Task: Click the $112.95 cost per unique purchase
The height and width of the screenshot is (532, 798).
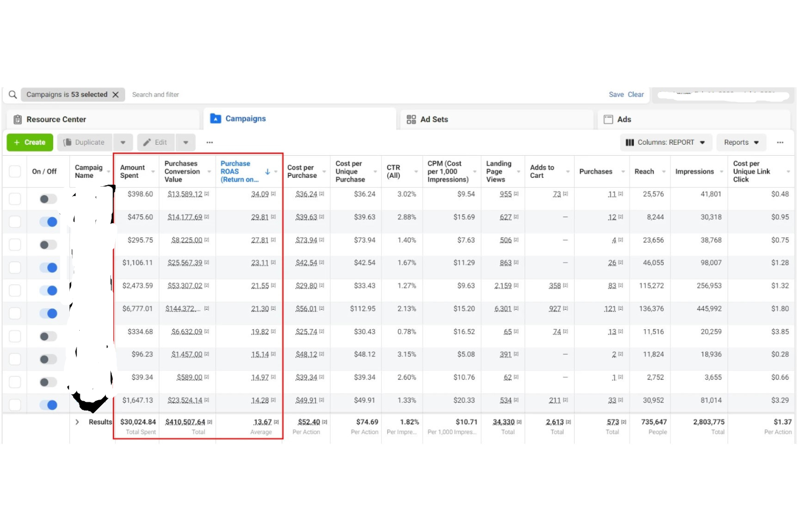Action: [362, 309]
